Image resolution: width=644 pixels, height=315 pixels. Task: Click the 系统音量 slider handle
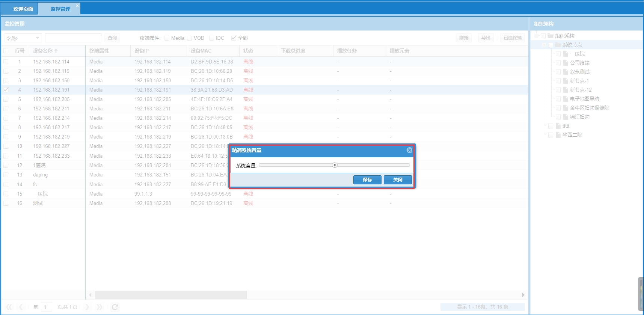click(x=335, y=165)
